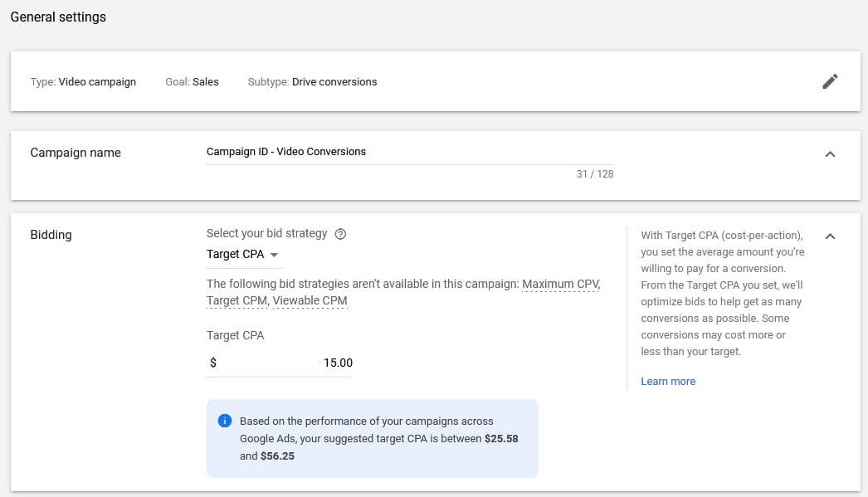
Task: Click the Subtype: Drive conversions label
Action: click(312, 82)
